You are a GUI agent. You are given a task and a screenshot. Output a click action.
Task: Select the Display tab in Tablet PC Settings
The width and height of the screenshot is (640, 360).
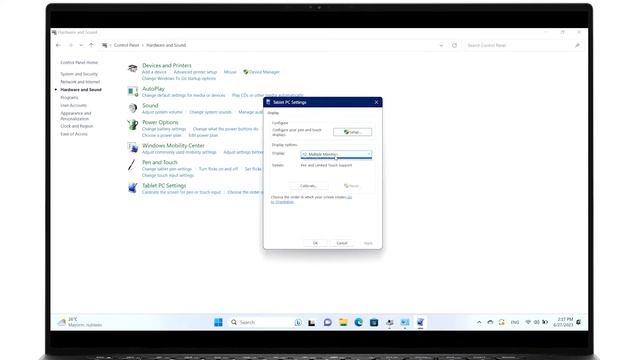pyautogui.click(x=273, y=113)
